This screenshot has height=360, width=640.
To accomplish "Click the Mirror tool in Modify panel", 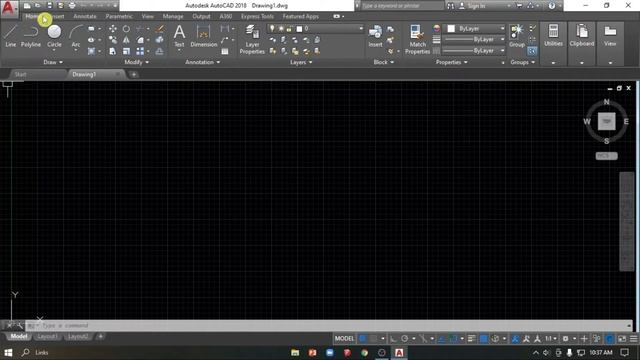I will [x=126, y=40].
